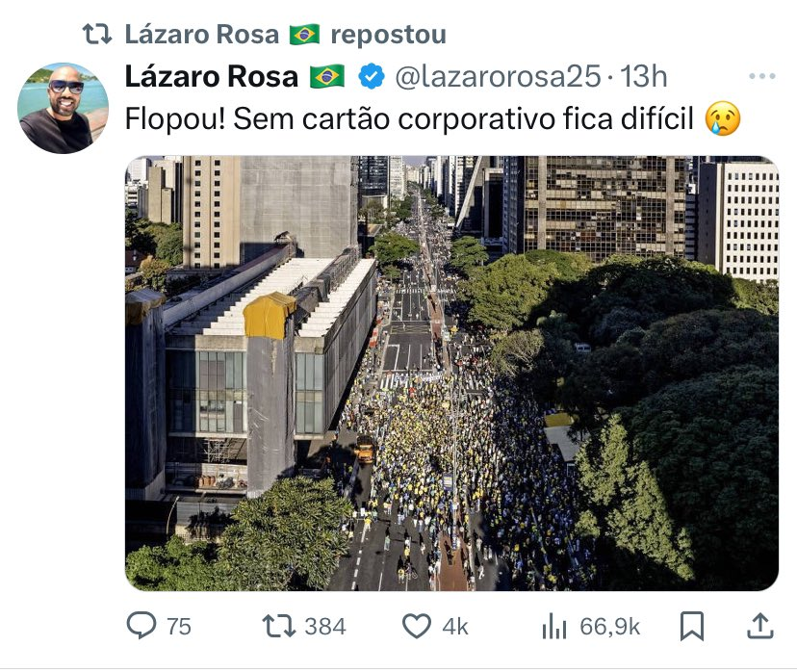Screen dimensions: 797x672
Task: Open the aerial avenue crowd photo
Action: 451,374
